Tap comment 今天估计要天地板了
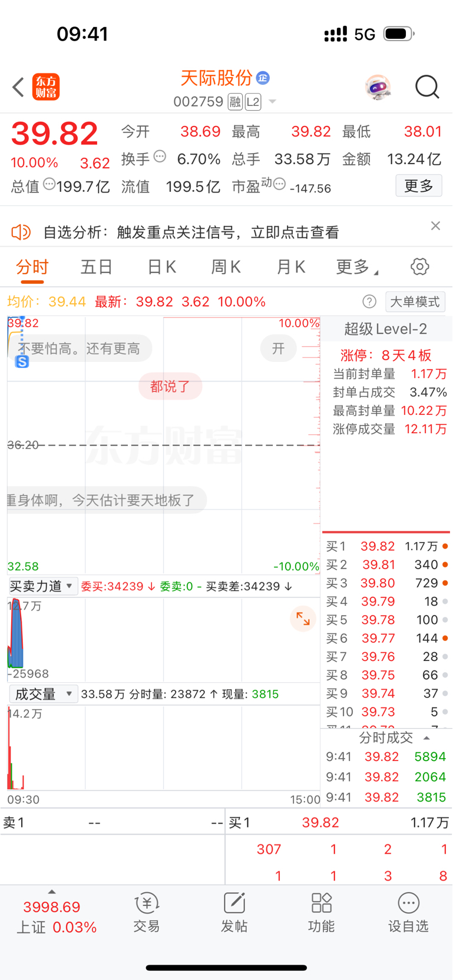Viewport: 453px width, 980px height. 107,500
